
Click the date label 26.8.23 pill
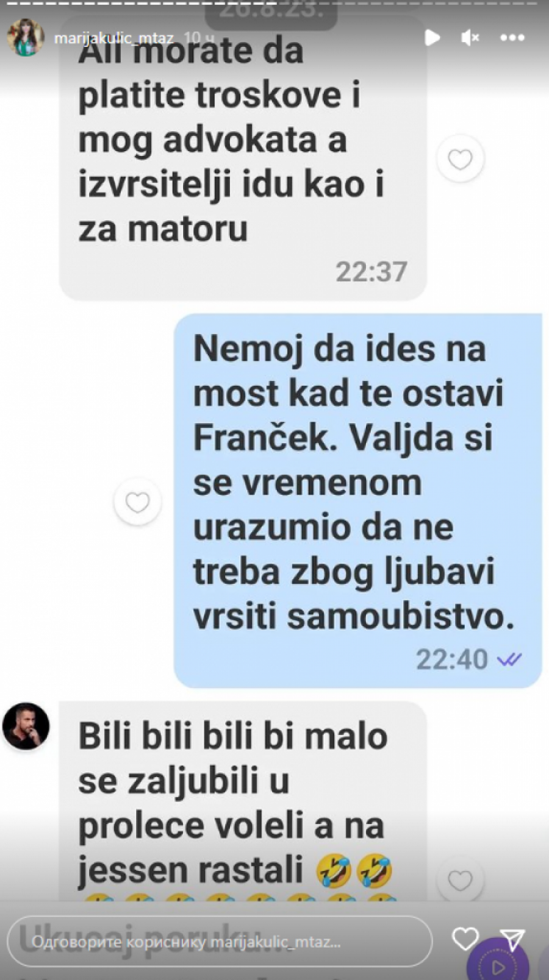271,12
